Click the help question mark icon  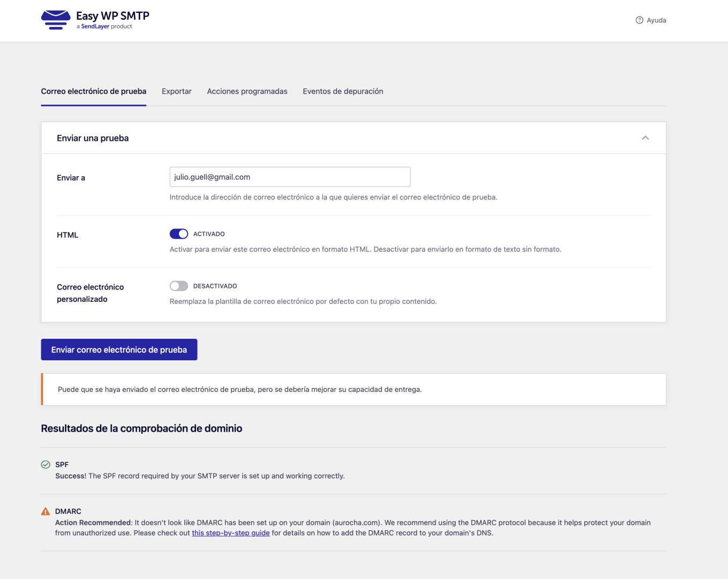coord(639,20)
